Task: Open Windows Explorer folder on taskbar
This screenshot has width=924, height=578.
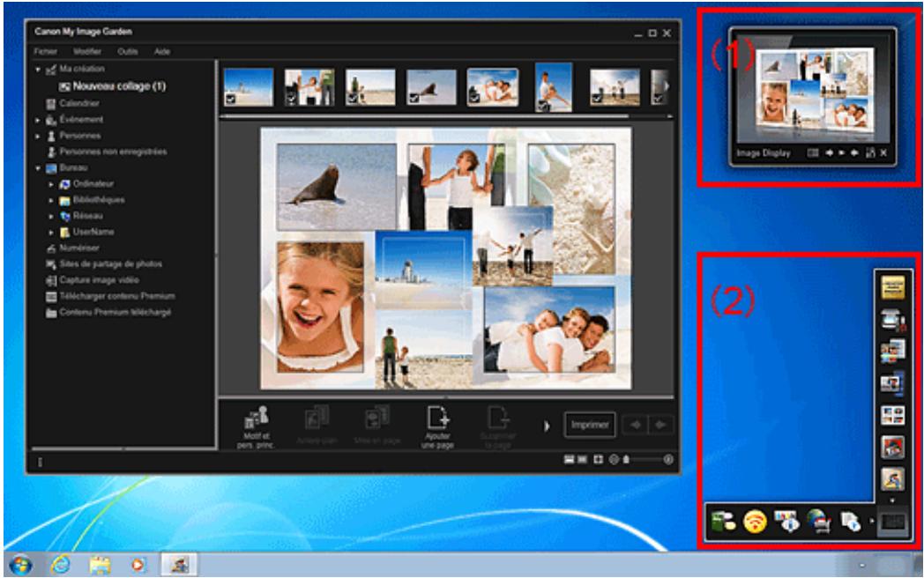Action: coord(100,565)
